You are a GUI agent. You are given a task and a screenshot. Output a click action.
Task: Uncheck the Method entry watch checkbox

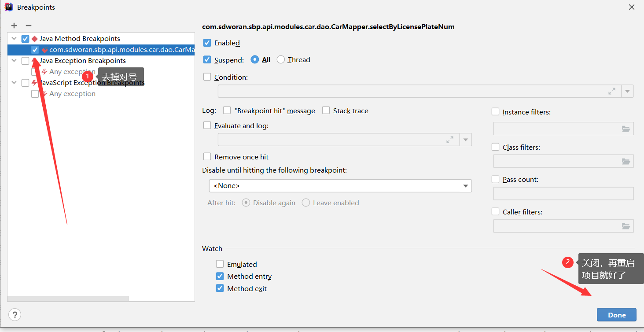[x=220, y=276]
